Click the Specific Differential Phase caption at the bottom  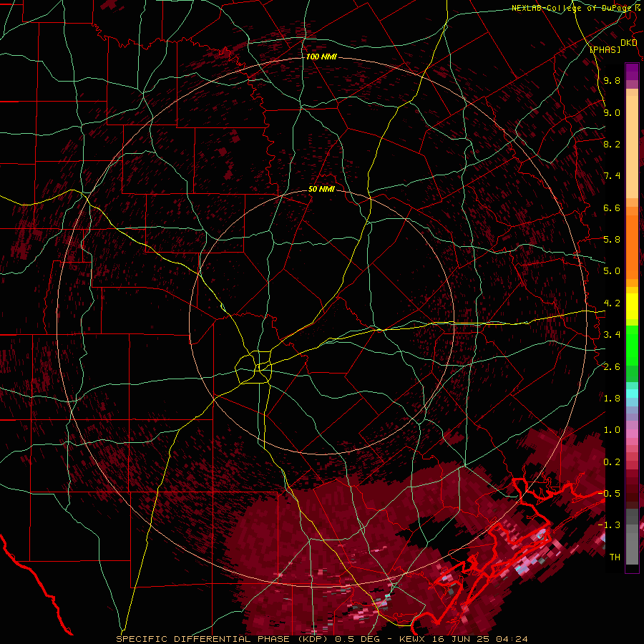pyautogui.click(x=322, y=639)
